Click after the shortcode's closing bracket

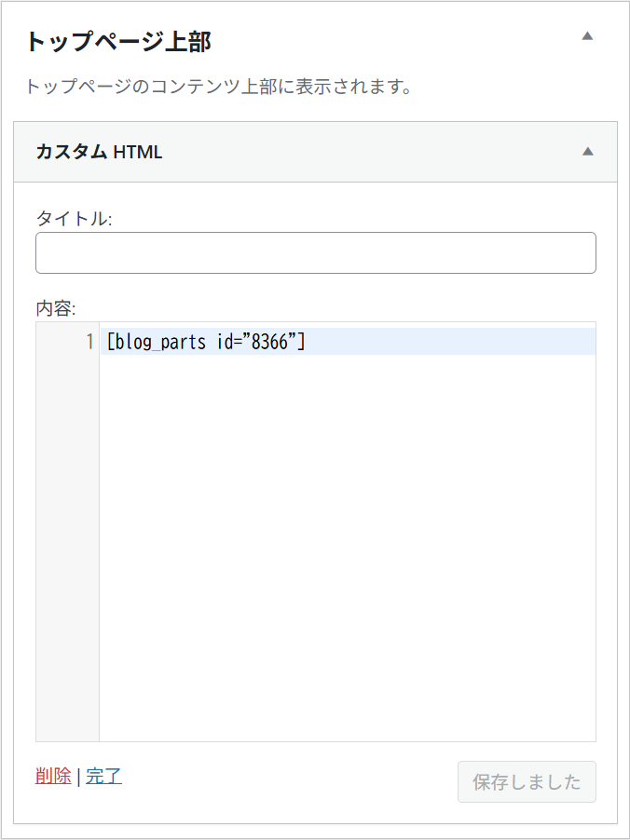coord(307,343)
